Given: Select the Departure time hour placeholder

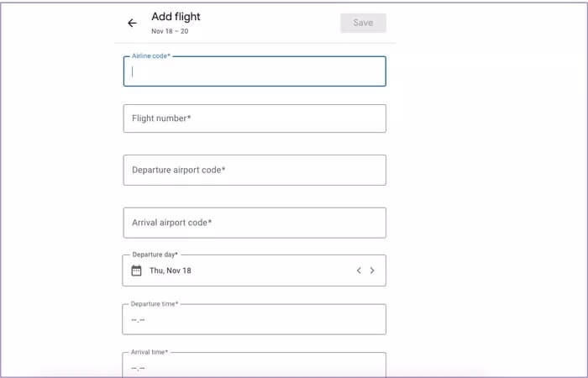Looking at the screenshot, I should click(x=134, y=320).
